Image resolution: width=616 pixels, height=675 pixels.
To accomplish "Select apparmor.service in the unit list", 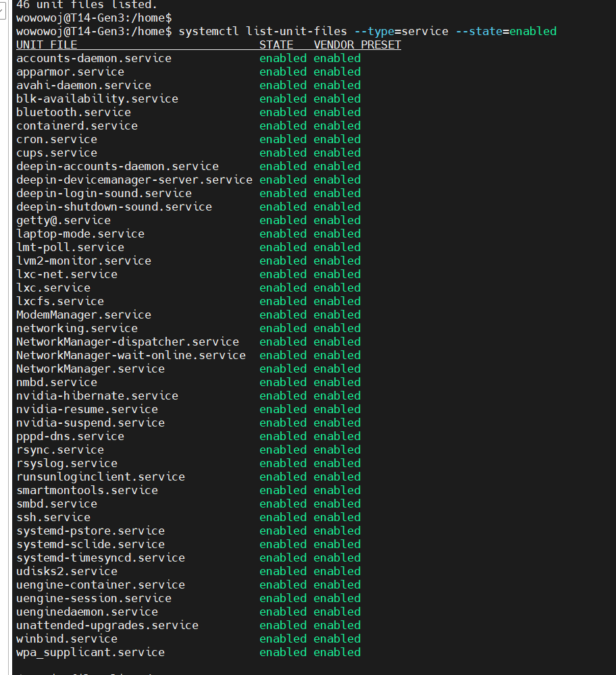I will pyautogui.click(x=70, y=72).
